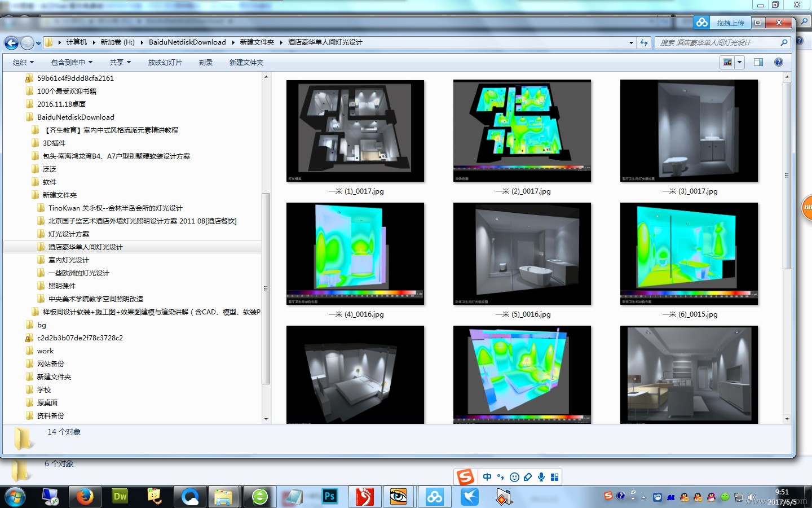Select thumbnail 一米 (5)_0016.jpg bathroom render
The height and width of the screenshot is (508, 812).
pyautogui.click(x=522, y=254)
